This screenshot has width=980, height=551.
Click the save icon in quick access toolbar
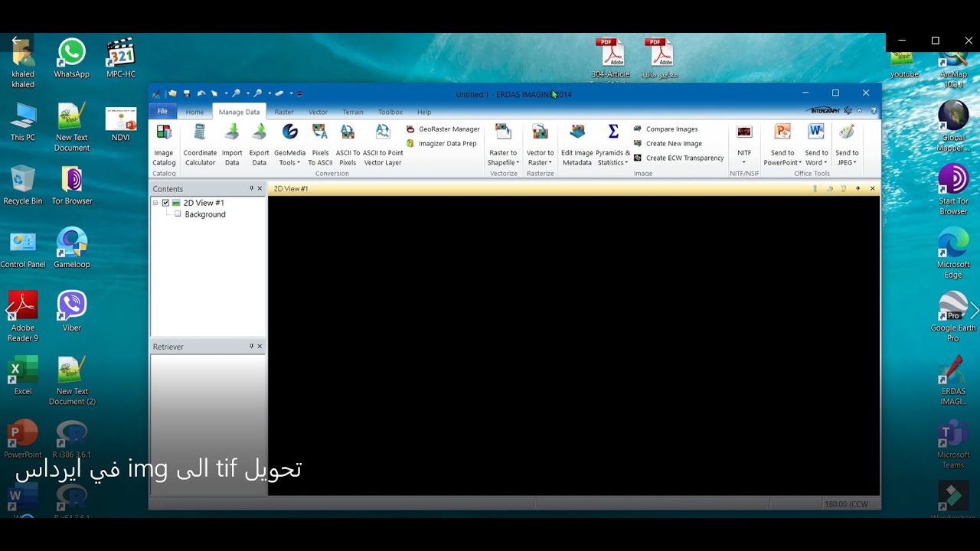click(186, 93)
